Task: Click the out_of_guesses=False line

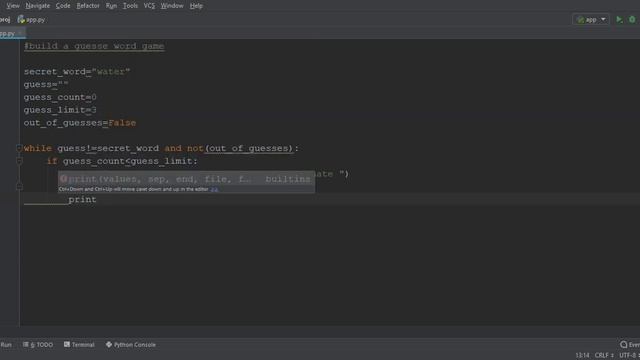Action: (x=80, y=123)
